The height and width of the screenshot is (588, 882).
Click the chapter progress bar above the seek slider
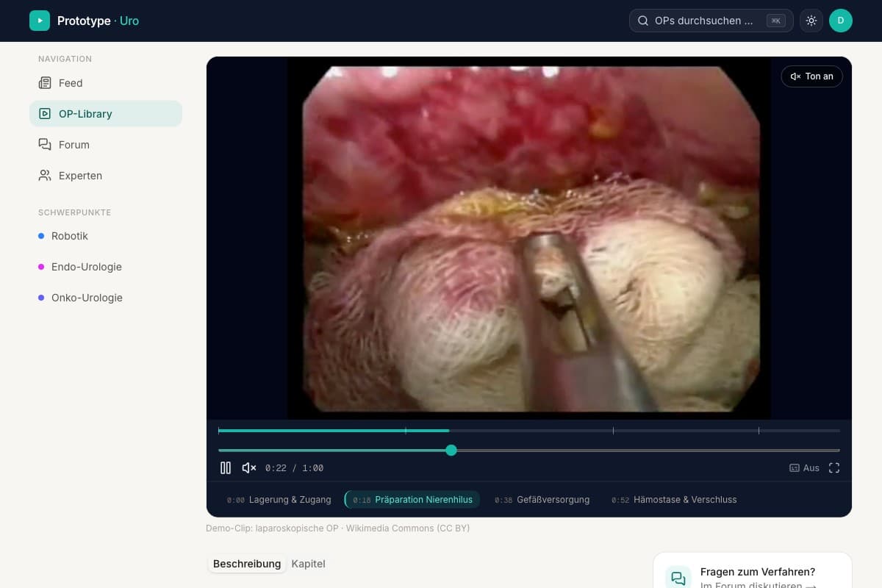[529, 430]
